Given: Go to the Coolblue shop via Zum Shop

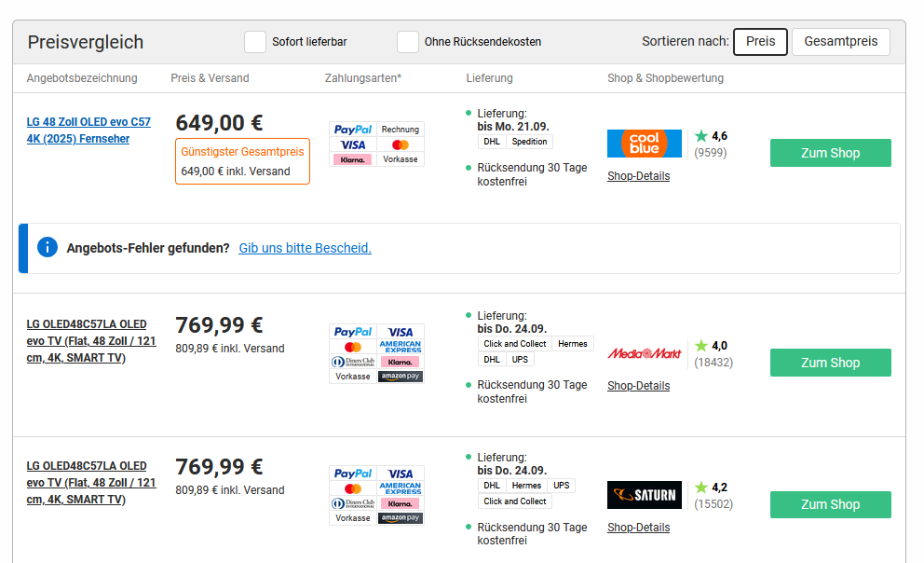Looking at the screenshot, I should pyautogui.click(x=830, y=153).
